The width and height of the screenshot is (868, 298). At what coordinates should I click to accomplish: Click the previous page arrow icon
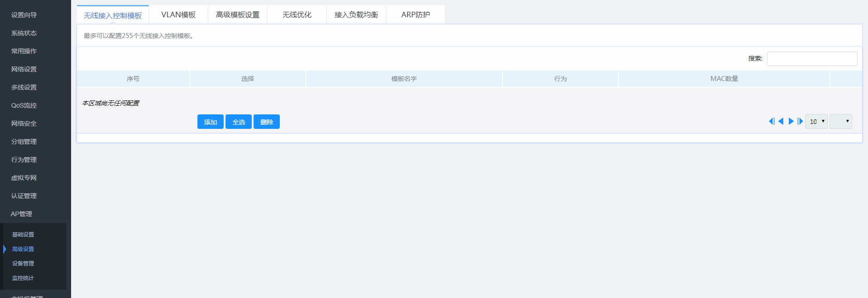pos(781,121)
